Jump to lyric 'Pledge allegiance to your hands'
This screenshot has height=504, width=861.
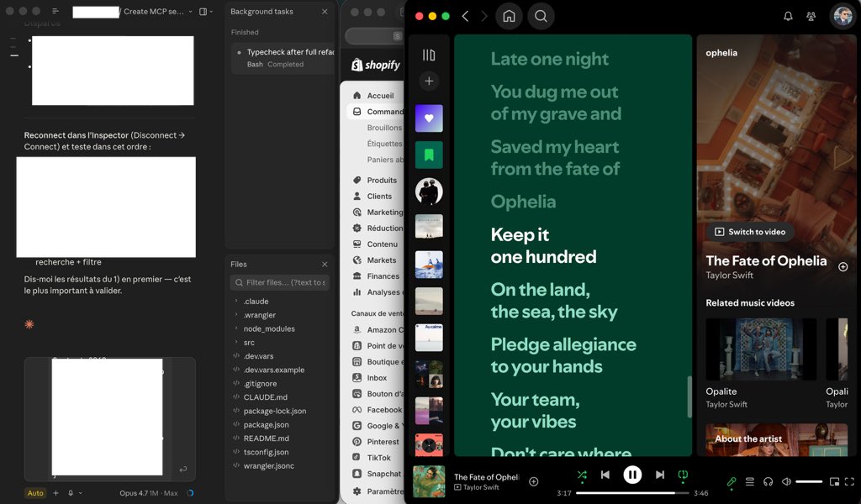pyautogui.click(x=563, y=355)
